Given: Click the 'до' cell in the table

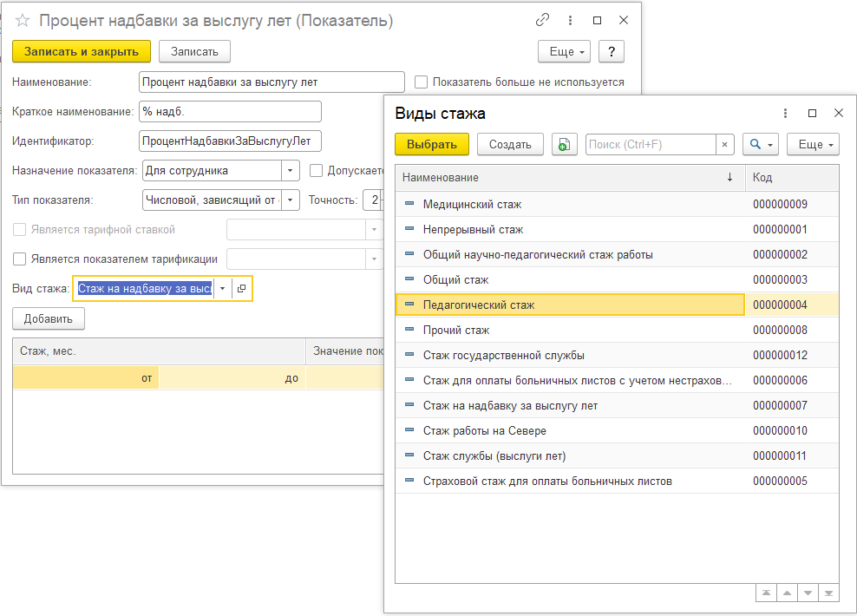Looking at the screenshot, I should (x=232, y=377).
